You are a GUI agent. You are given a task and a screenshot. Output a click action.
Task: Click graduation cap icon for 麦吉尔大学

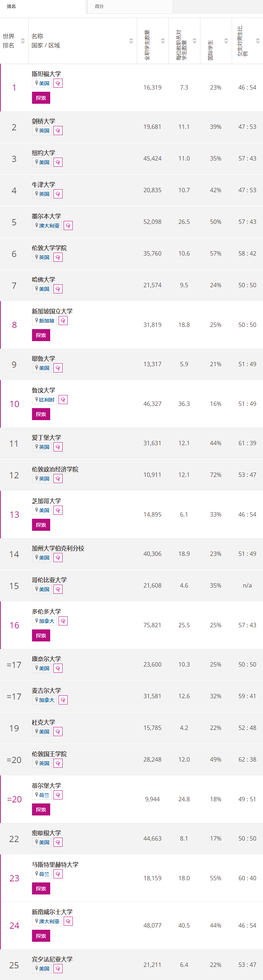coord(63,700)
